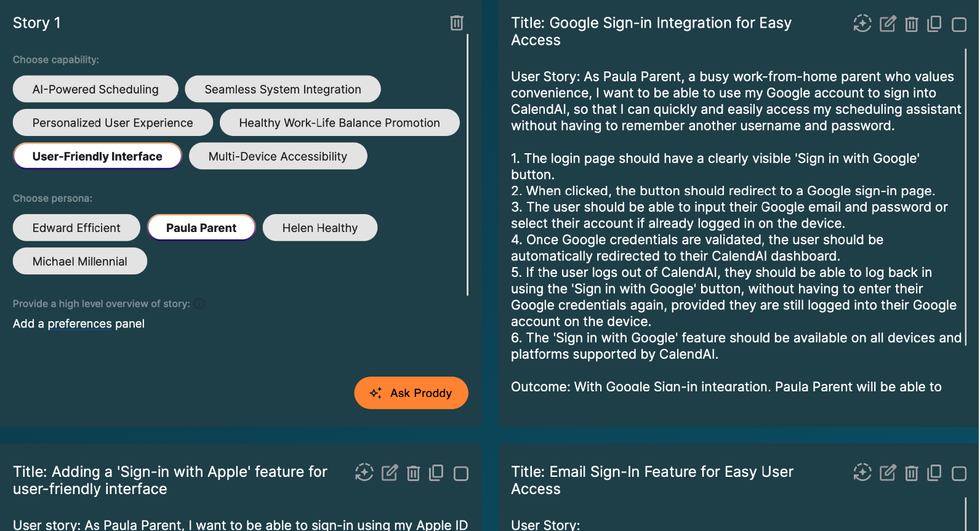
Task: Select the Michael Millennial persona chip
Action: (x=80, y=262)
